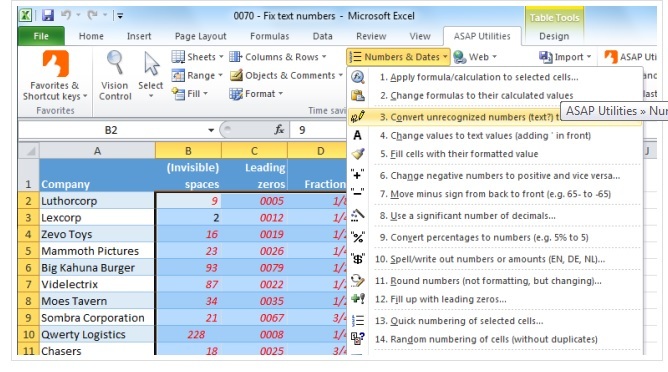Choose Move minus sign from back to front

click(495, 194)
